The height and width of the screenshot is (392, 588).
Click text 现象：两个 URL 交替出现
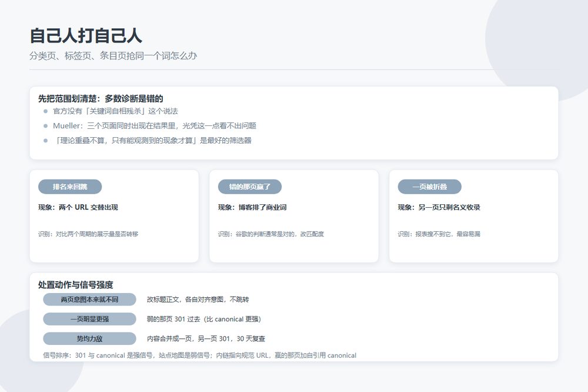click(78, 207)
